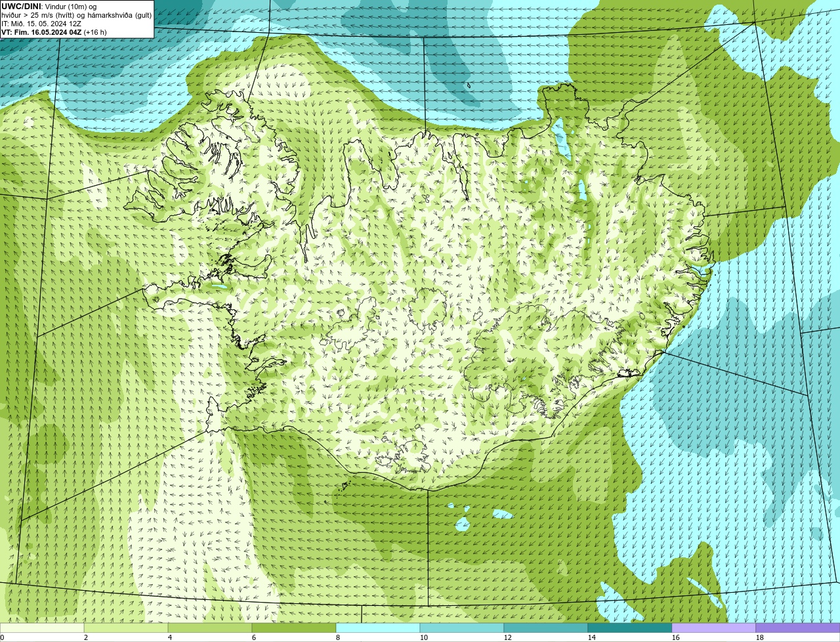Viewport: 840px width, 642px height.
Task: Click the 'hviður > 25 m/s (hvítt)' description line
Action: [77, 14]
